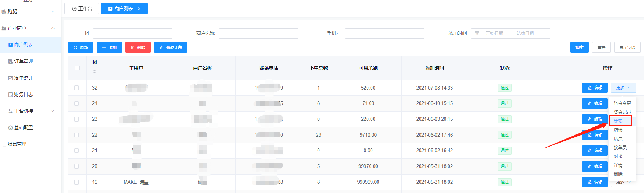The width and height of the screenshot is (644, 193).
Task: Toggle the select-all header checkbox
Action: [77, 68]
